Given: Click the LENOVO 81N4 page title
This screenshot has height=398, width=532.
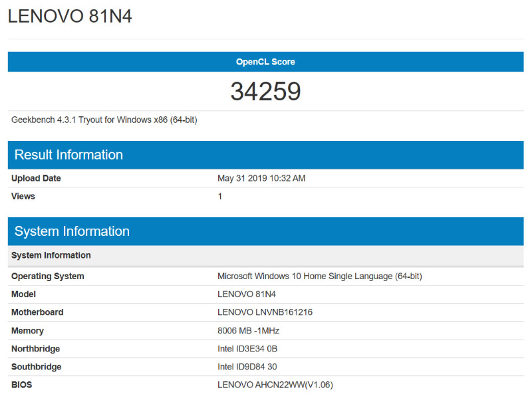Looking at the screenshot, I should tap(70, 17).
